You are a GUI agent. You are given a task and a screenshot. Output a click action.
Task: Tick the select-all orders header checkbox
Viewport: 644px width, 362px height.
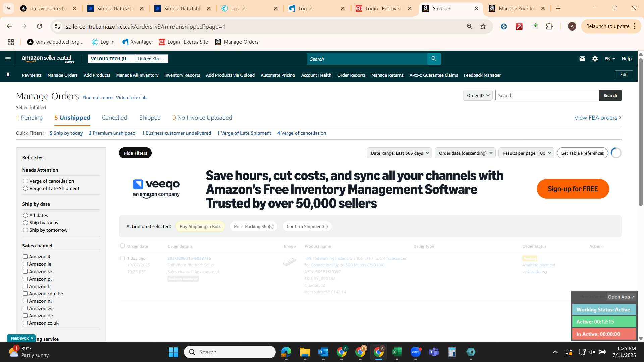122,246
